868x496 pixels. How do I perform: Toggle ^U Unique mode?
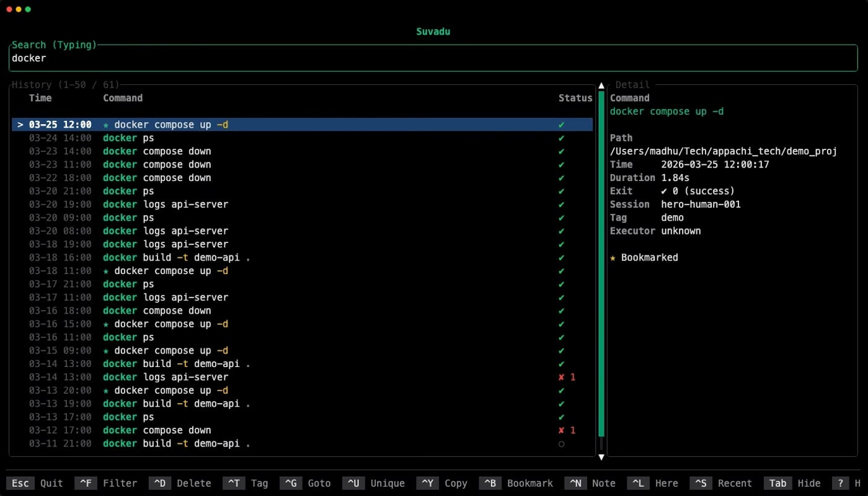coord(373,484)
